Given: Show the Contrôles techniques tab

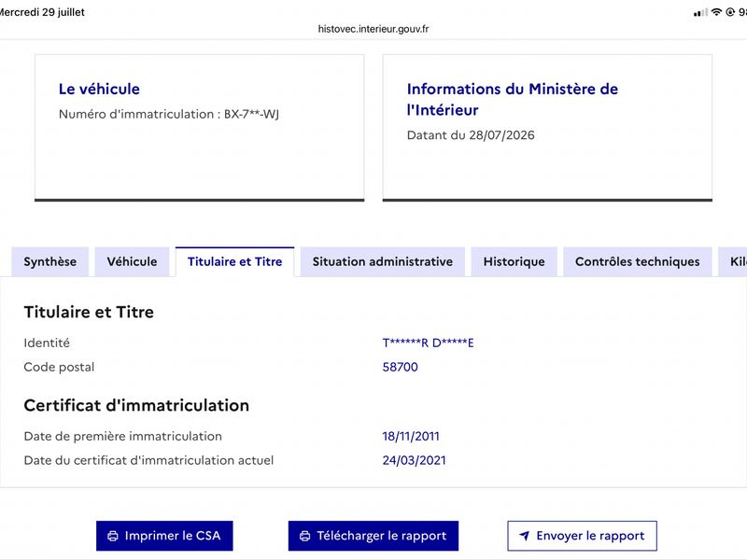Looking at the screenshot, I should click(x=638, y=261).
